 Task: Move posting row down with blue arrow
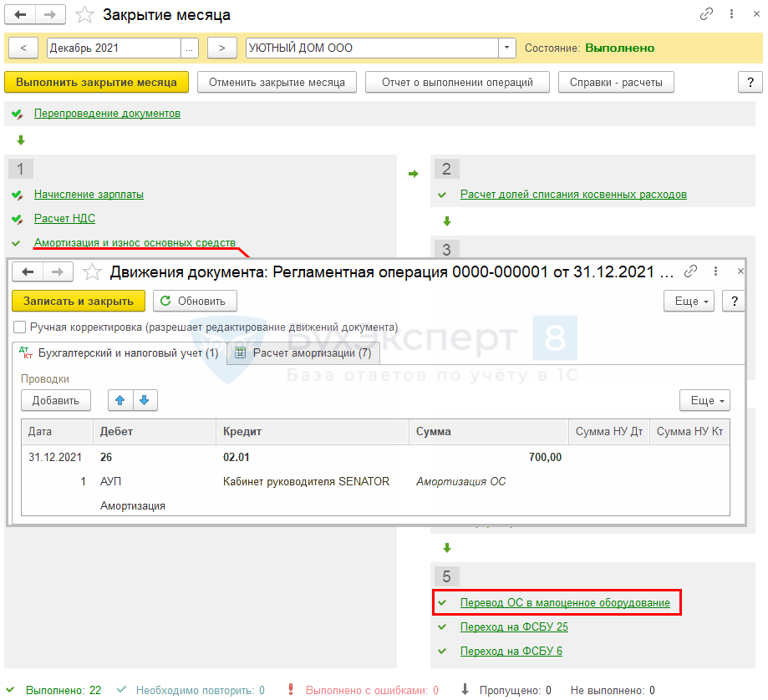(x=145, y=401)
